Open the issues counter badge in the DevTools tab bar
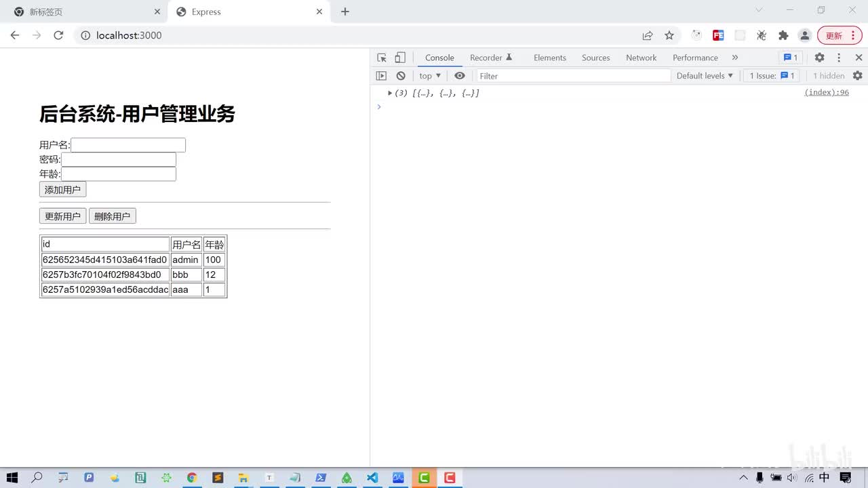Viewport: 868px width, 488px height. click(x=790, y=58)
